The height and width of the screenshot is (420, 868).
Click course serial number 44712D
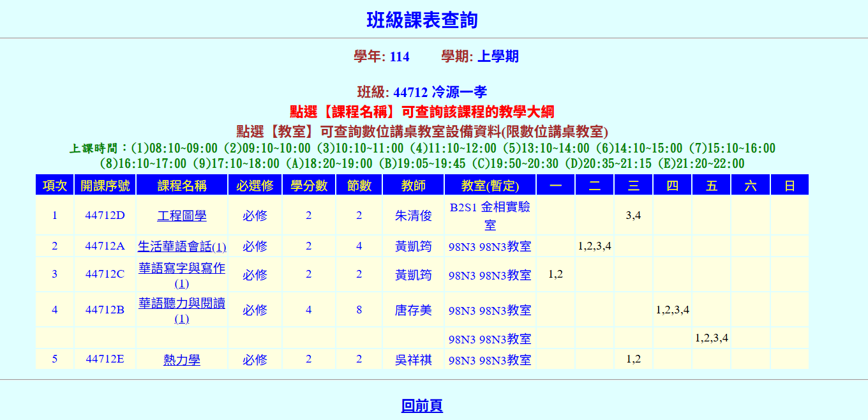[x=105, y=215]
